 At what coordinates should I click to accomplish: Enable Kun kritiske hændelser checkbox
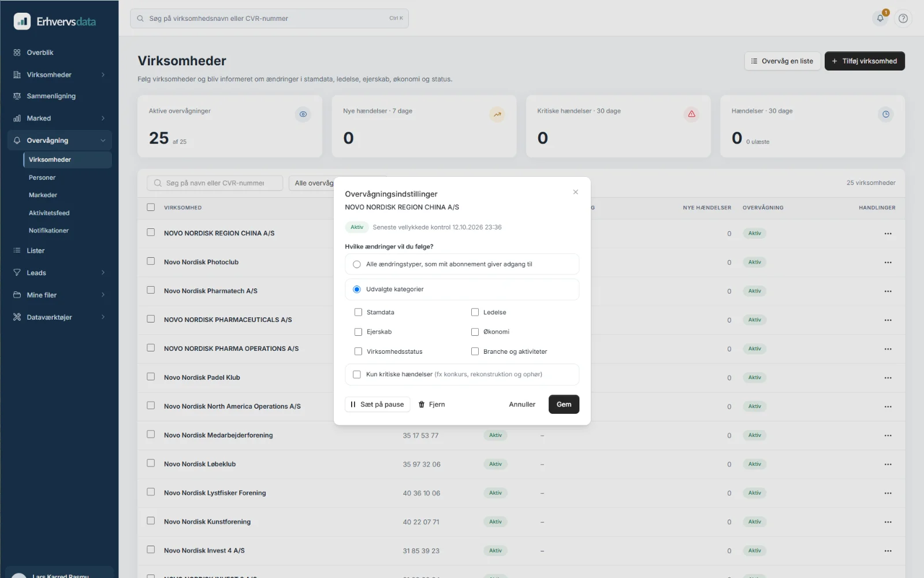(x=357, y=375)
